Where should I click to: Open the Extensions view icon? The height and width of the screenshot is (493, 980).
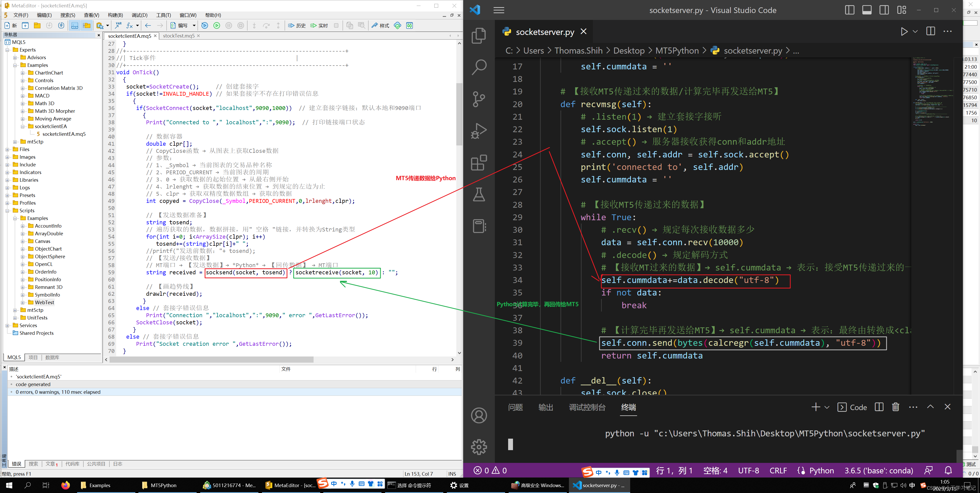click(479, 163)
